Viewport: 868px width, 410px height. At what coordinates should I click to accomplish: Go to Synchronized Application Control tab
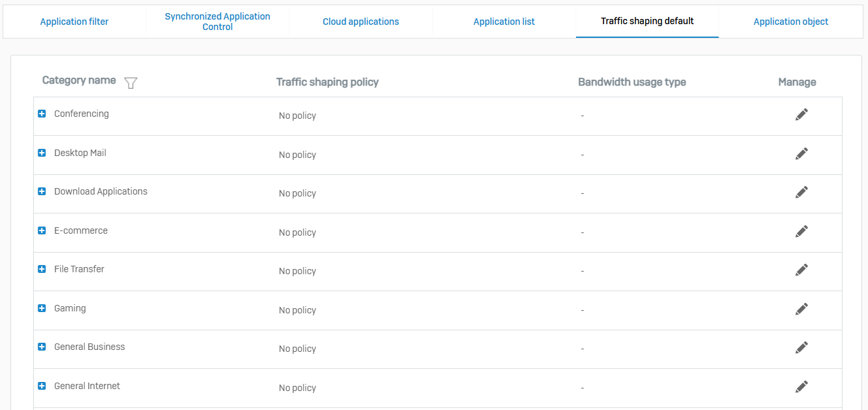pos(217,22)
